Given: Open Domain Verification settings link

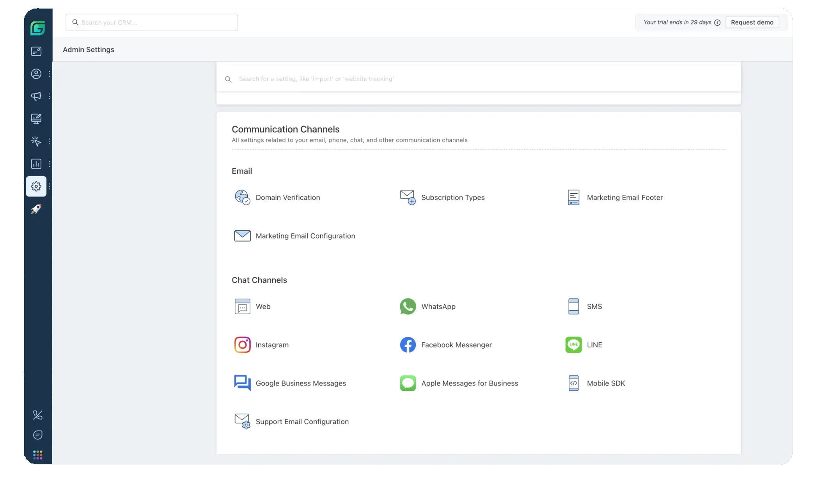Looking at the screenshot, I should point(288,197).
